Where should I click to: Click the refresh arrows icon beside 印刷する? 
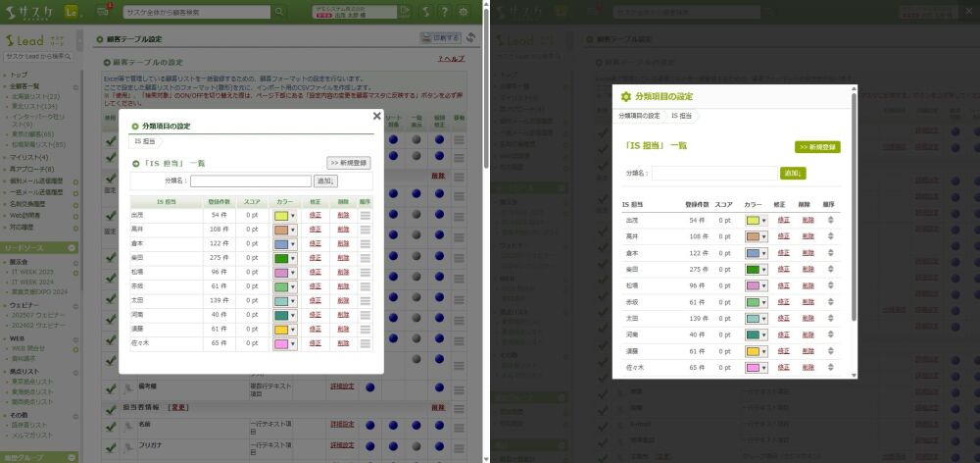471,38
